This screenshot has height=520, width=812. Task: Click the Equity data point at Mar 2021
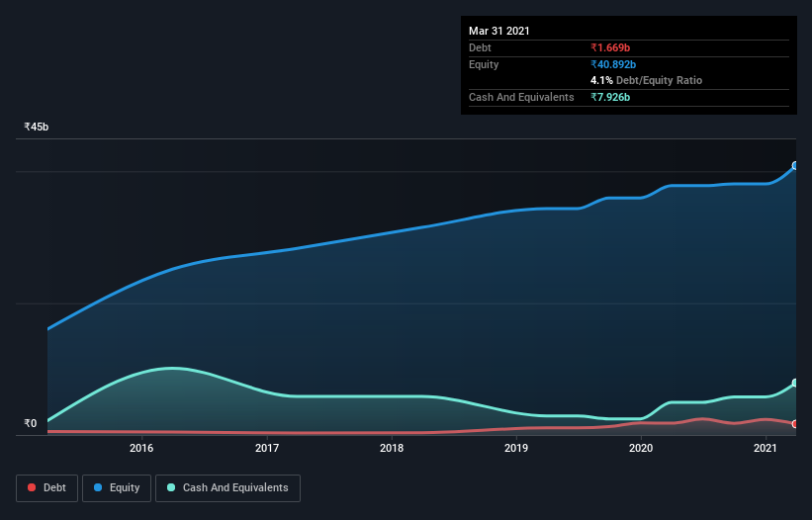coord(795,165)
